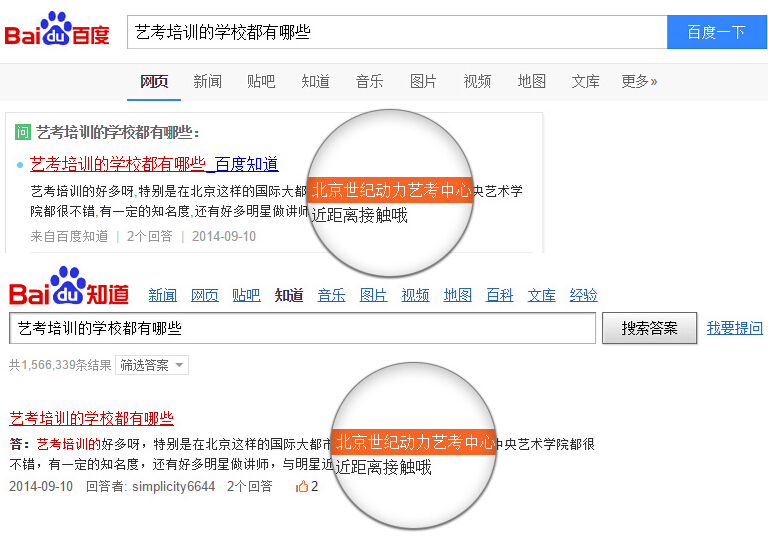The image size is (768, 537).
Task: Click the 搜索答案 button
Action: (649, 328)
